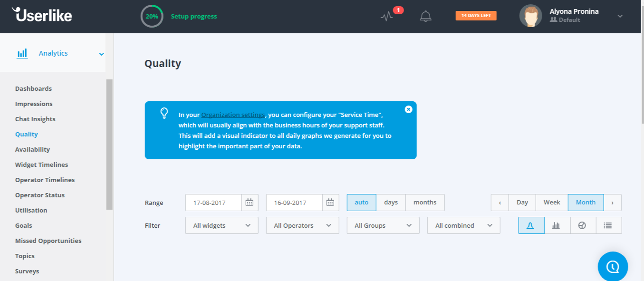644x281 pixels.
Task: Open Chat Insights in the sidebar
Action: pyautogui.click(x=35, y=119)
